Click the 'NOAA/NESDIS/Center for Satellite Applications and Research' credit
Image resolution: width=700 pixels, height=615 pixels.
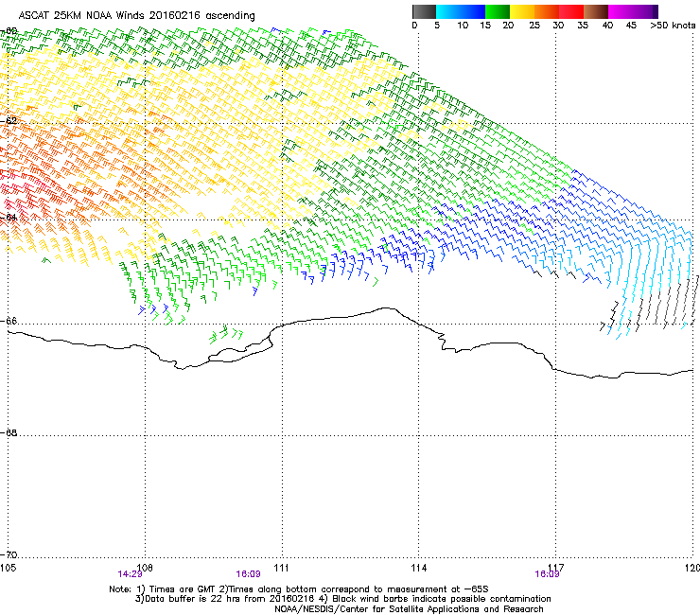tap(409, 609)
